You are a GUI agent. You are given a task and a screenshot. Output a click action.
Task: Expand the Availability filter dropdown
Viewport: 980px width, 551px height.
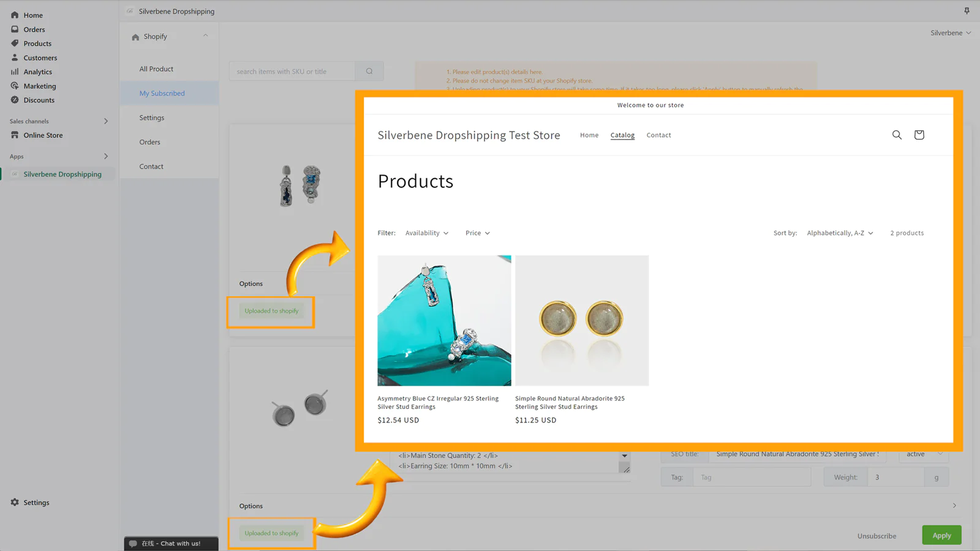(427, 233)
